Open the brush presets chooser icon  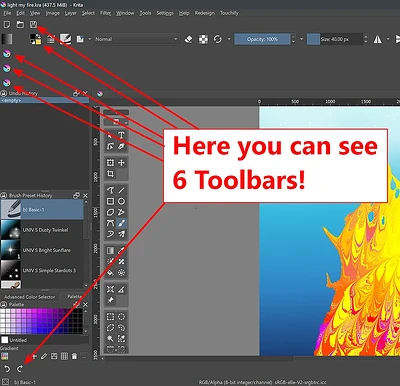pyautogui.click(x=65, y=39)
